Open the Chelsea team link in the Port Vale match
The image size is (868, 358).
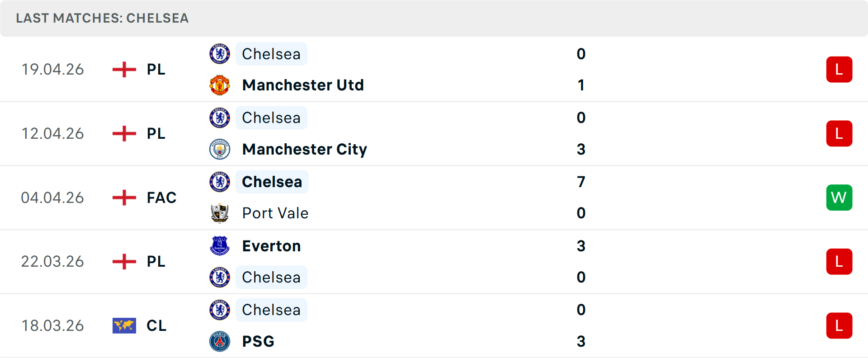click(x=272, y=182)
